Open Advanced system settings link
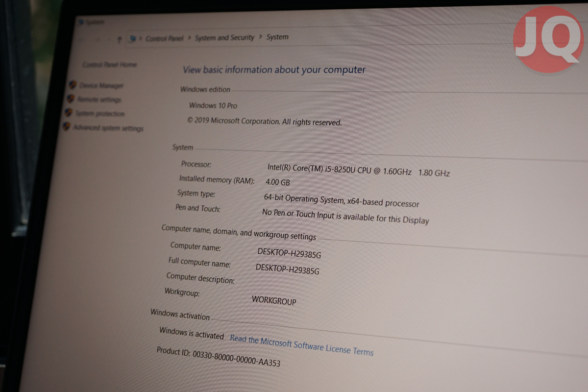This screenshot has width=588, height=392. coord(108,128)
